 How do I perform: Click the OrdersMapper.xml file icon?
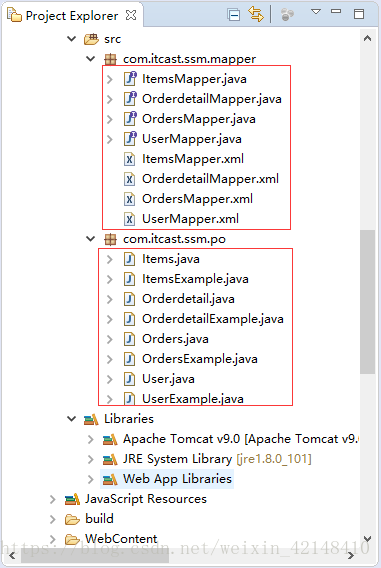(129, 199)
